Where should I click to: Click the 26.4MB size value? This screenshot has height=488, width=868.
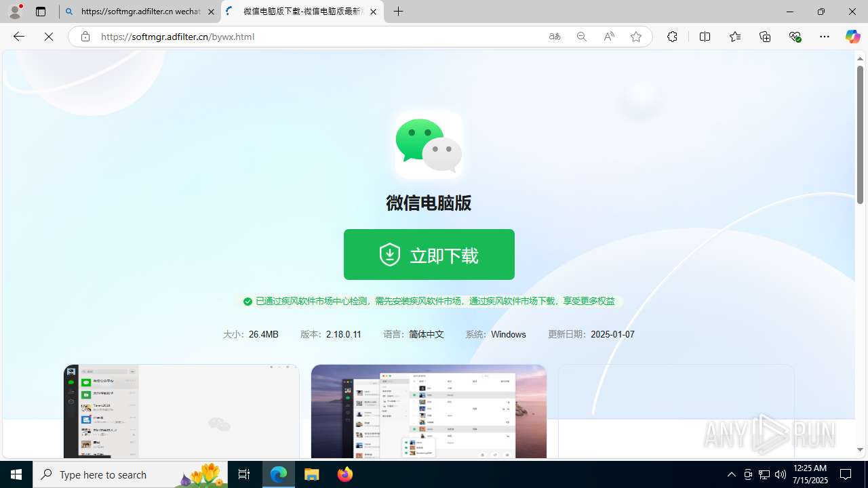[264, 334]
